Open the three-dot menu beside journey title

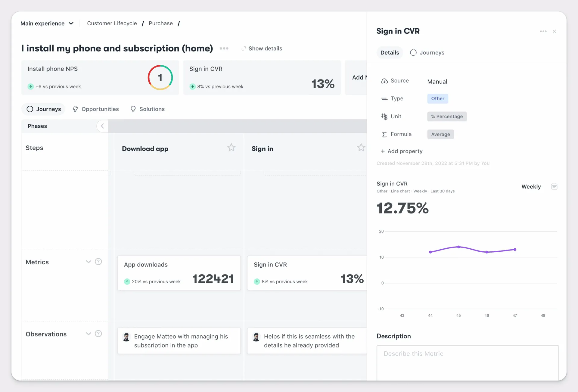tap(224, 48)
